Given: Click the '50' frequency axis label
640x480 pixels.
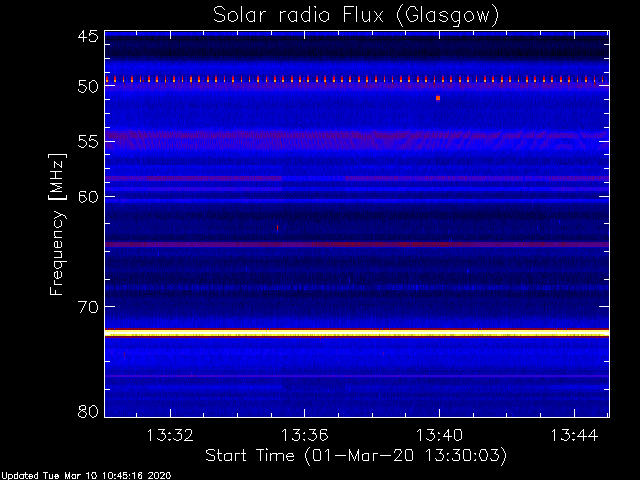Looking at the screenshot, I should coord(88,87).
